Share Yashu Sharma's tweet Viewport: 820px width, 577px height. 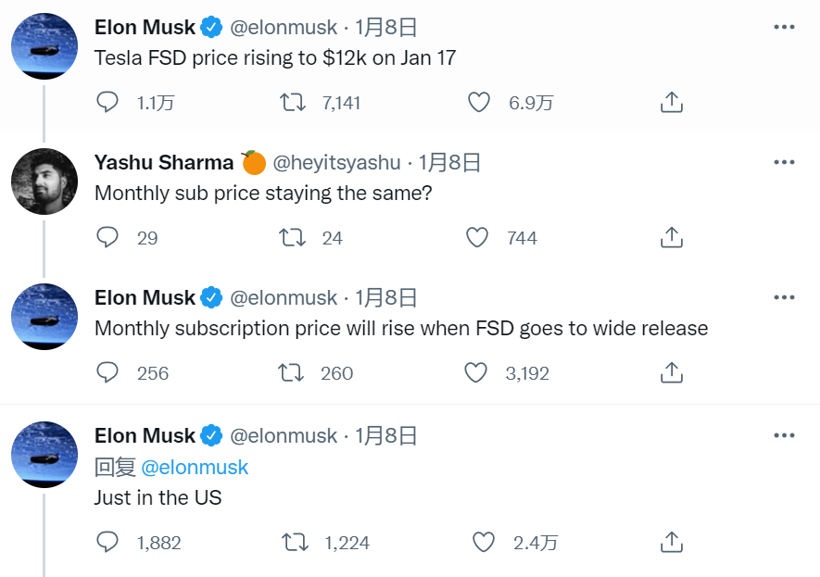pyautogui.click(x=671, y=237)
